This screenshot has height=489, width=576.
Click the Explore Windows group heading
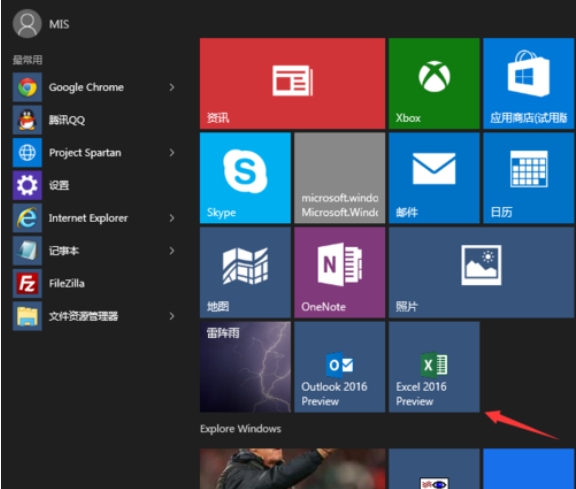coord(241,429)
